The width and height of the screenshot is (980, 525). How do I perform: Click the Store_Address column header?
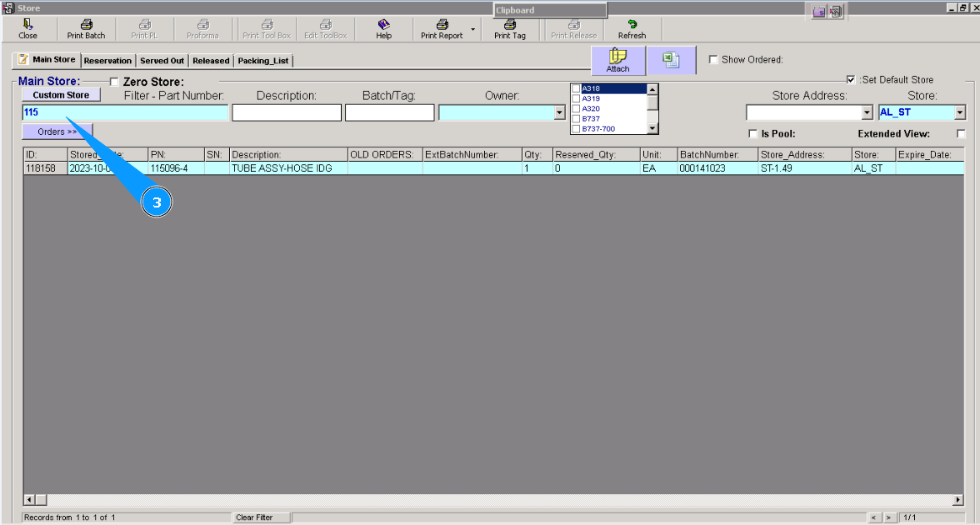coord(805,154)
